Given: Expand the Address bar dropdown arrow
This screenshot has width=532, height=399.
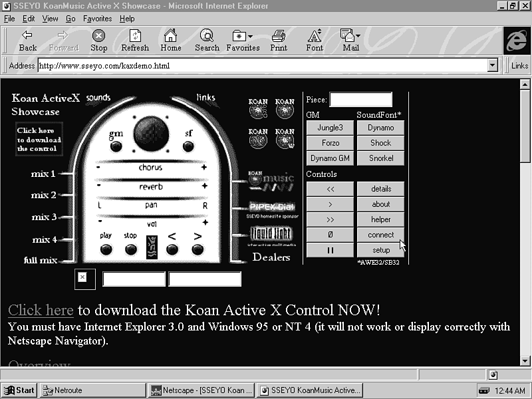Looking at the screenshot, I should pos(492,66).
